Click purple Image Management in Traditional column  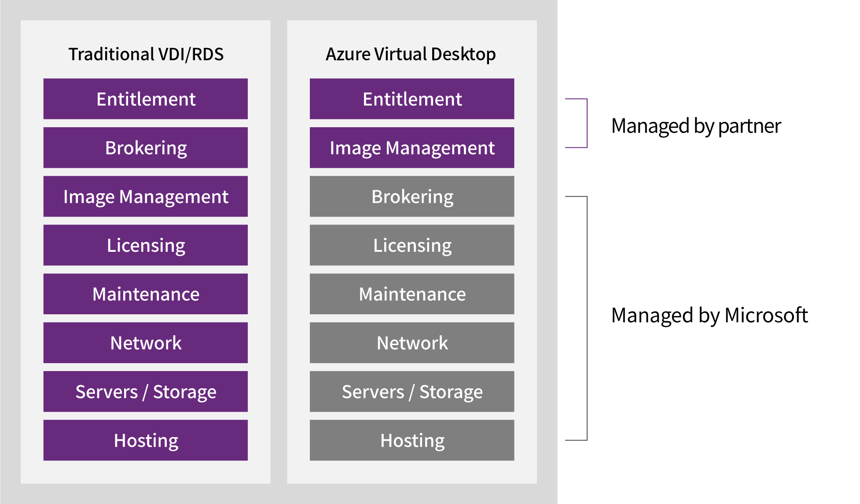click(146, 197)
